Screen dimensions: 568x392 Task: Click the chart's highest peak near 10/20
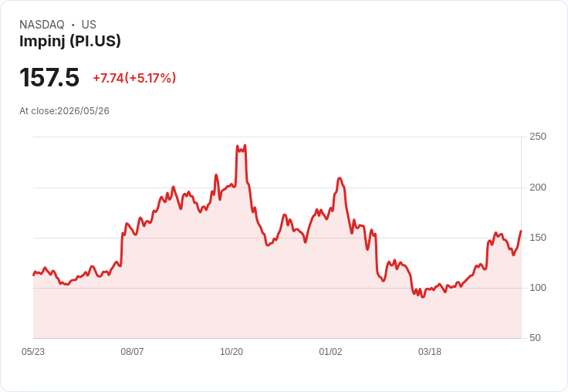tap(245, 145)
